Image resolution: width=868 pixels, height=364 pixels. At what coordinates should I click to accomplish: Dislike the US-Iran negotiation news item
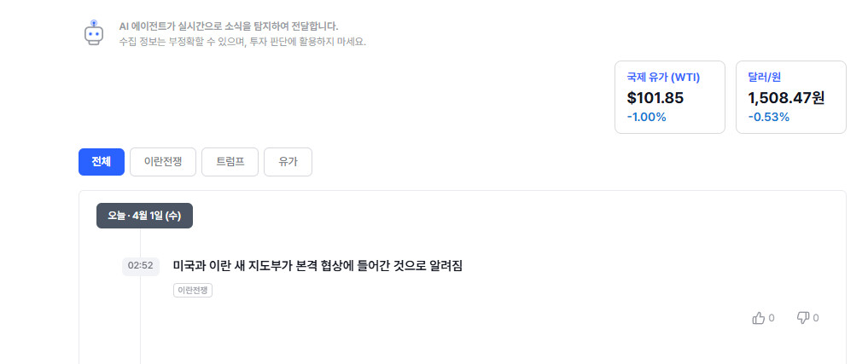[x=802, y=318]
